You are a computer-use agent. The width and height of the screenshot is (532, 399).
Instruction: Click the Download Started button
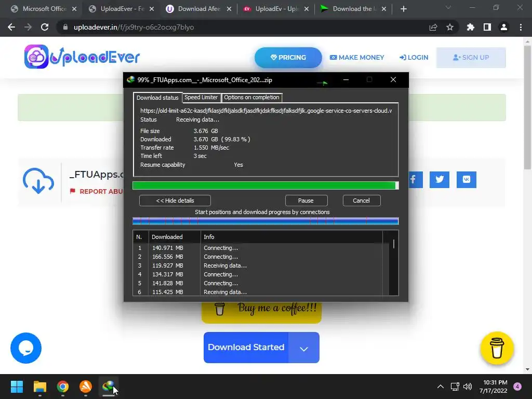246,348
